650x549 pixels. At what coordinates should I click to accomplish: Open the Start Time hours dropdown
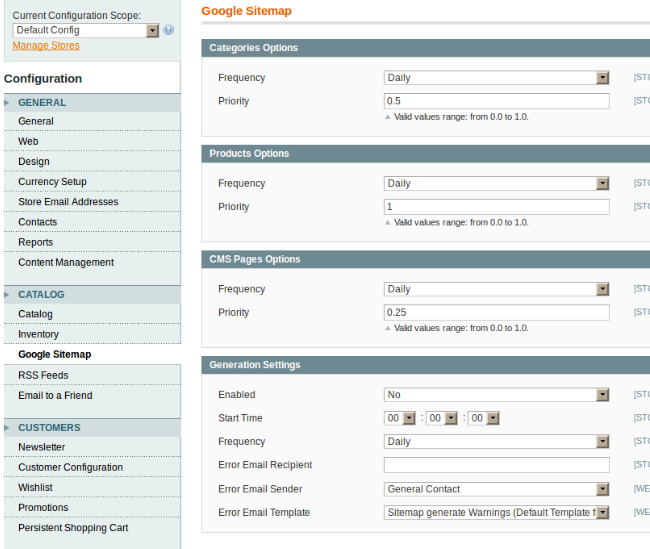400,418
